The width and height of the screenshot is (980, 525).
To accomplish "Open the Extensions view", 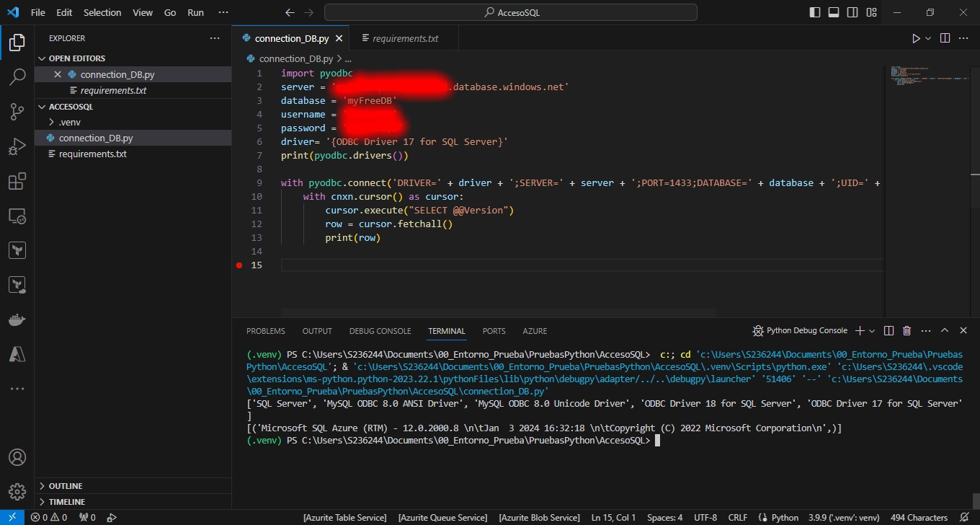I will 17,181.
